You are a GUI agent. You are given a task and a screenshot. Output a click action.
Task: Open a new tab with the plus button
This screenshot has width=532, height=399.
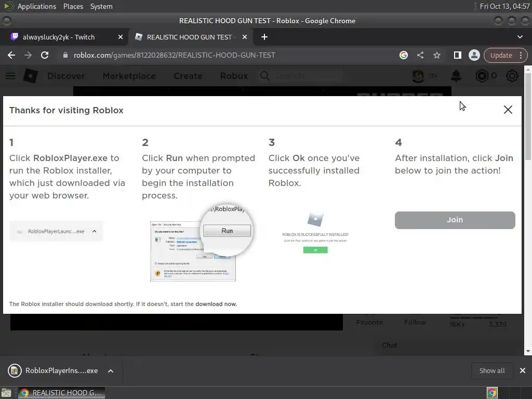coord(264,37)
